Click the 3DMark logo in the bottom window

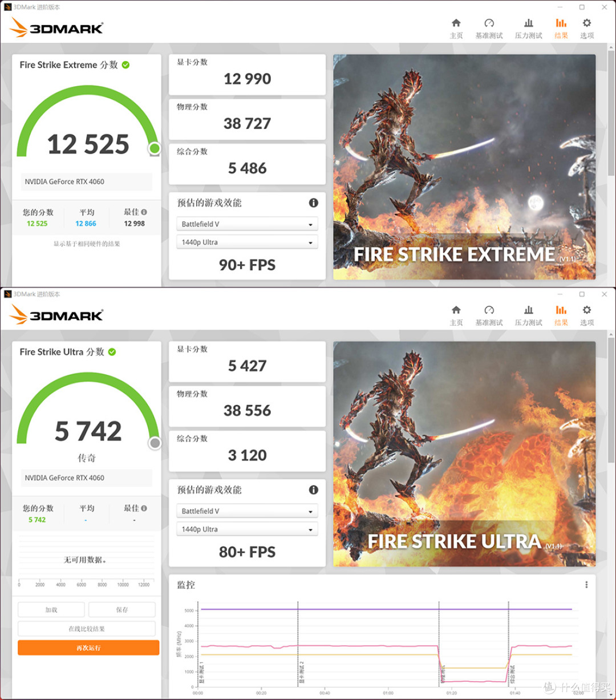[56, 315]
